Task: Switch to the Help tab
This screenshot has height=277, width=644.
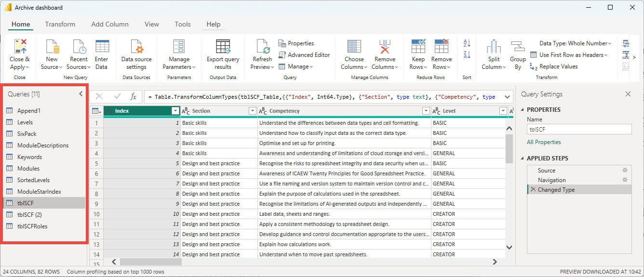Action: click(214, 24)
